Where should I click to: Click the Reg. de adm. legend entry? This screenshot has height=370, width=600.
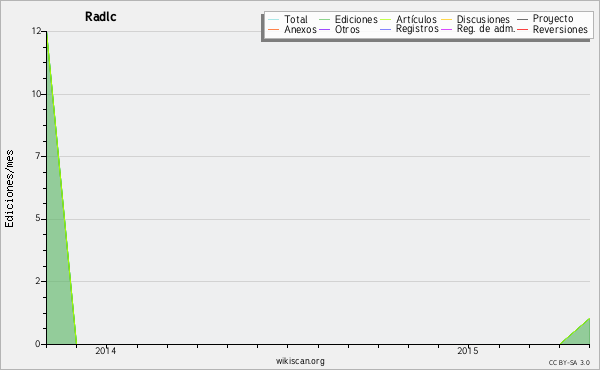click(x=478, y=29)
